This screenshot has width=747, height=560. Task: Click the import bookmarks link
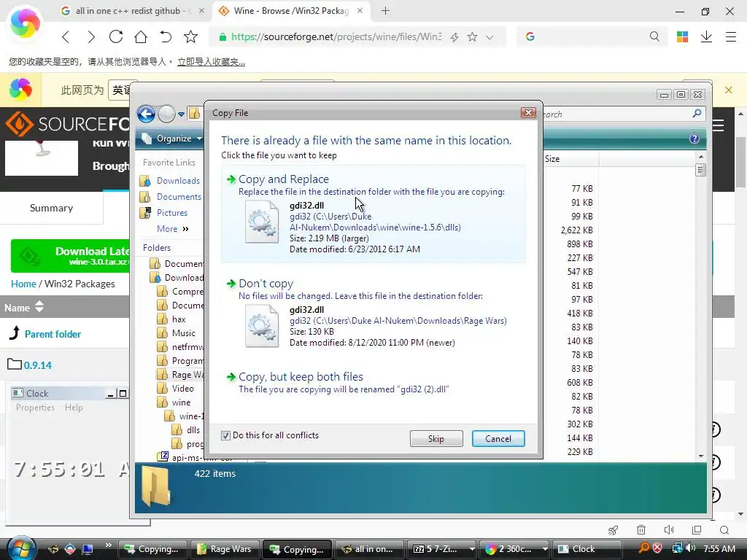(211, 62)
